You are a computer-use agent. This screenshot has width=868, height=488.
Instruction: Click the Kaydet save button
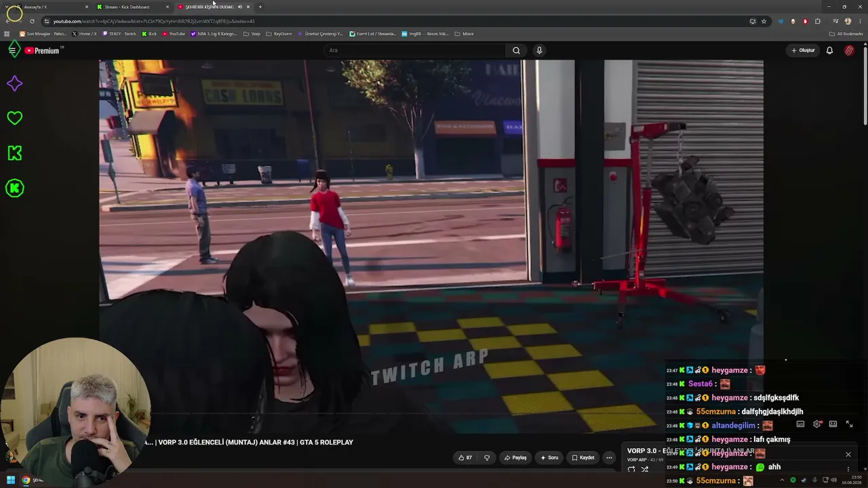[x=583, y=457]
